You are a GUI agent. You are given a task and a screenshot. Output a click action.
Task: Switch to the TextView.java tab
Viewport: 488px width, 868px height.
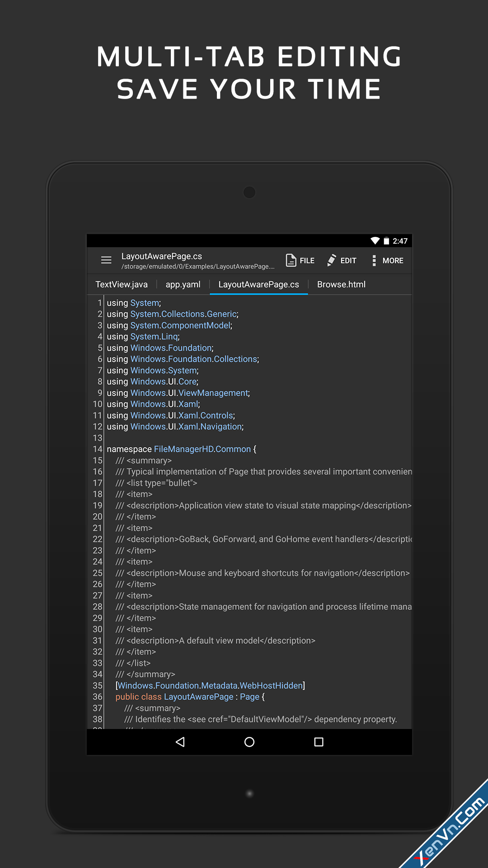122,284
